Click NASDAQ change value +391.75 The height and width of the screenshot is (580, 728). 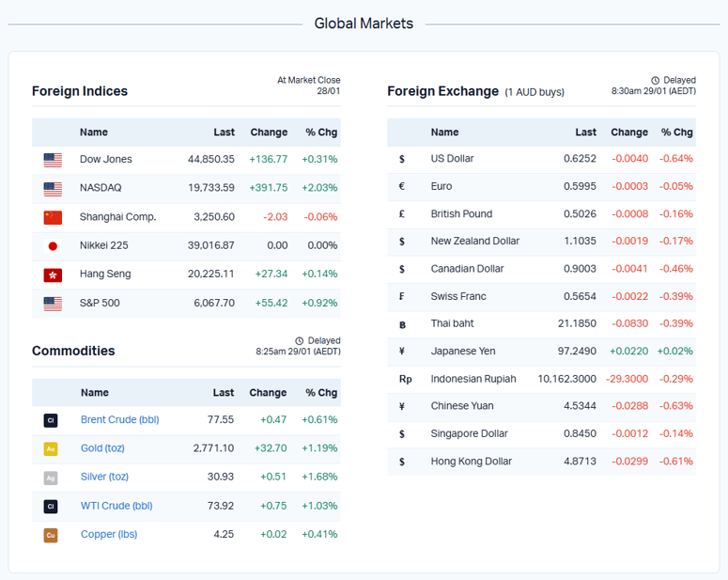[269, 188]
